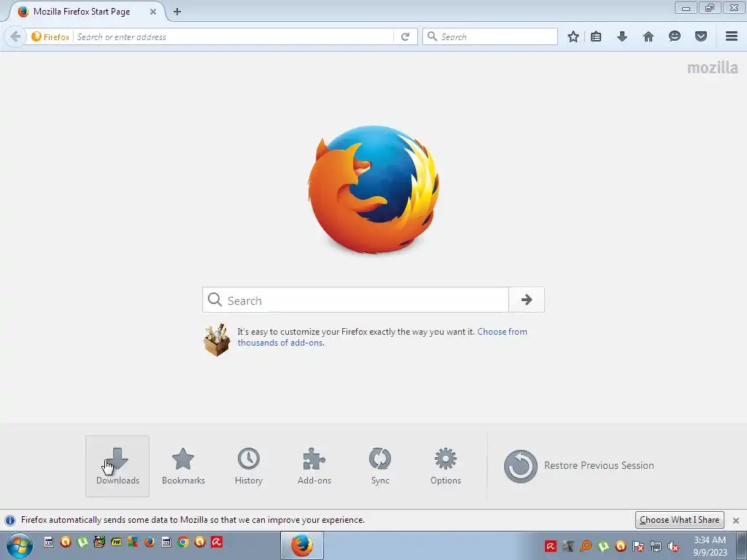Click the active Firefox taskbar button
Image resolution: width=747 pixels, height=560 pixels.
click(302, 545)
